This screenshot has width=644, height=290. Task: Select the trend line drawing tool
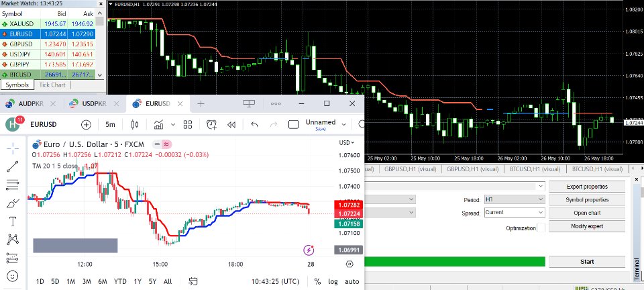pos(13,166)
